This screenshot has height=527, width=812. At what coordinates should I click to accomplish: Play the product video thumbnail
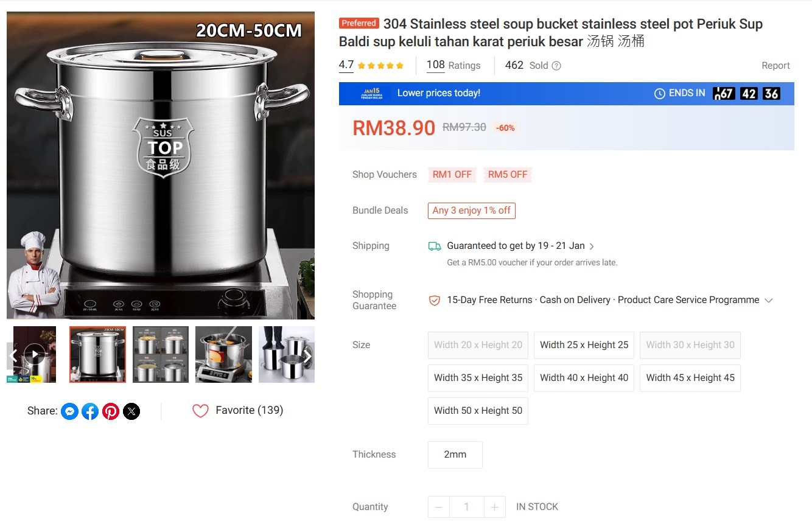click(x=35, y=354)
